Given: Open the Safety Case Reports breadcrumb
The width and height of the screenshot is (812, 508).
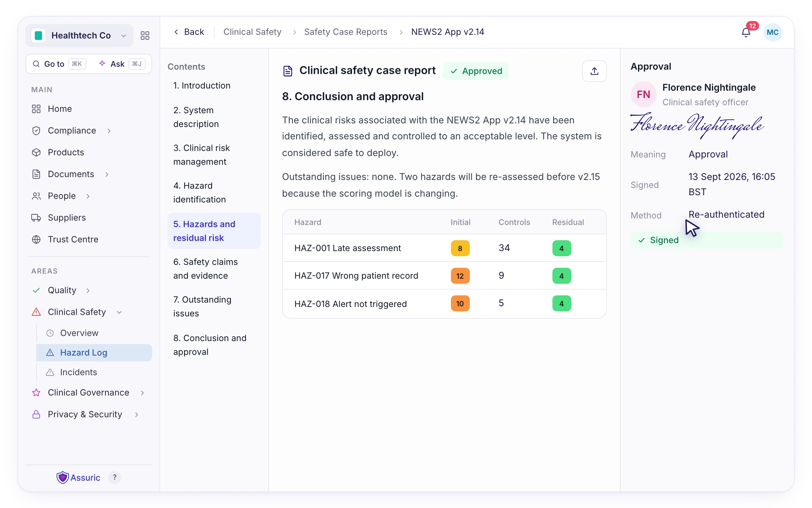Looking at the screenshot, I should click(345, 32).
